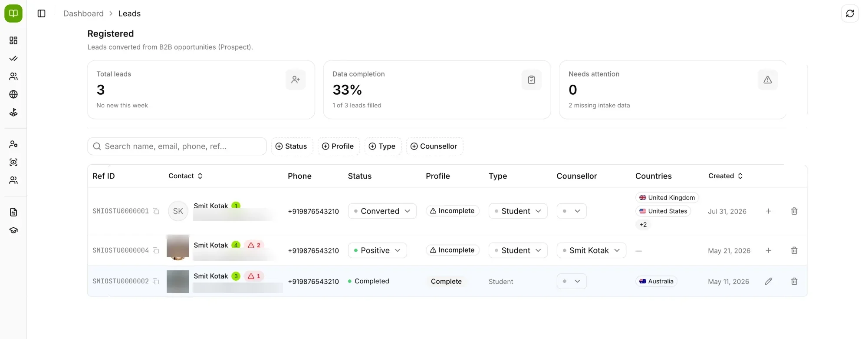Screen dimensions: 868x339
Task: Click the Australia country tag
Action: 656,281
